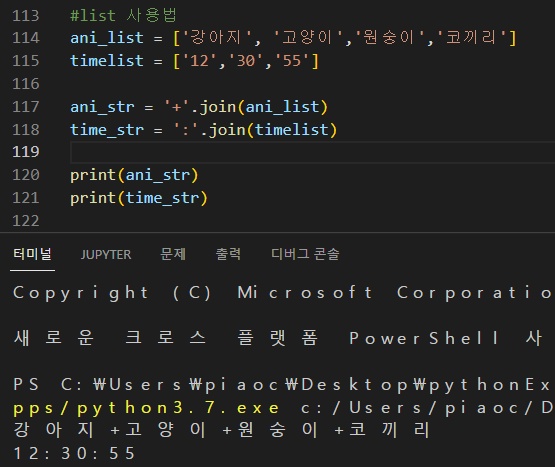The image size is (555, 467).
Task: Click the PS C:\Users\piaoc prompt line
Action: tap(282, 385)
